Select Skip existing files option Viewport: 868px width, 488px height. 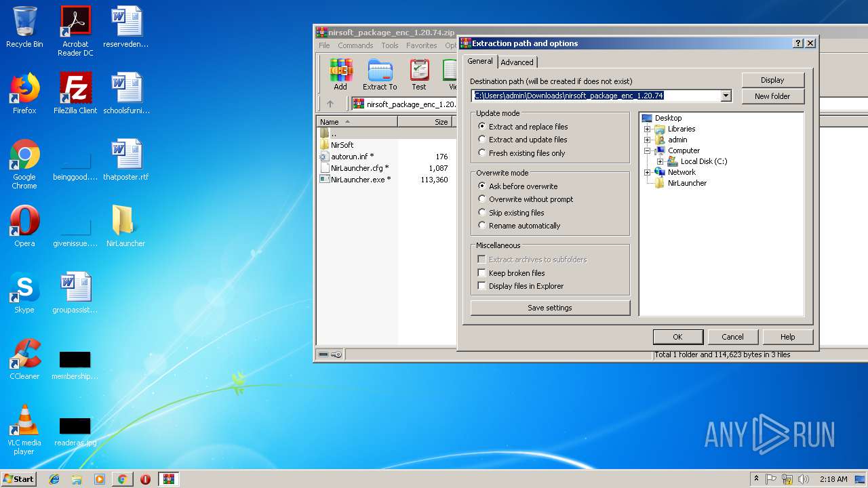click(511, 213)
